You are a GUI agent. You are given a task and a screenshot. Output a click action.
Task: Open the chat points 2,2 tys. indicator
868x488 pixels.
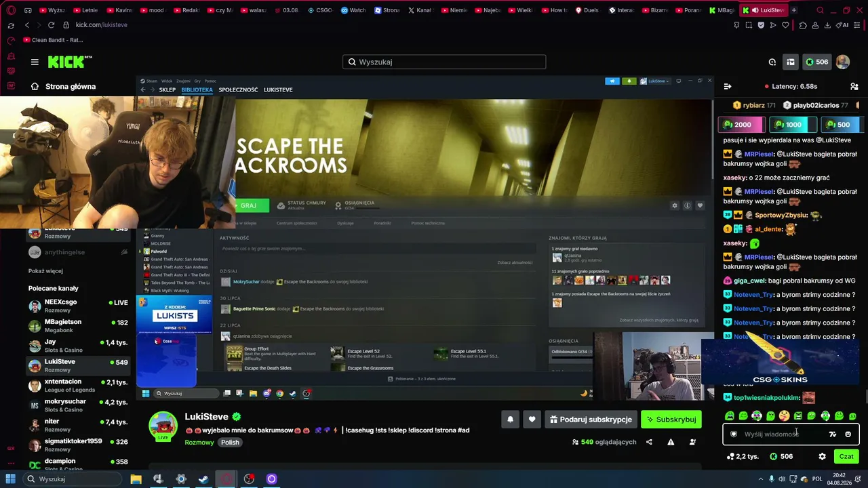[743, 456]
